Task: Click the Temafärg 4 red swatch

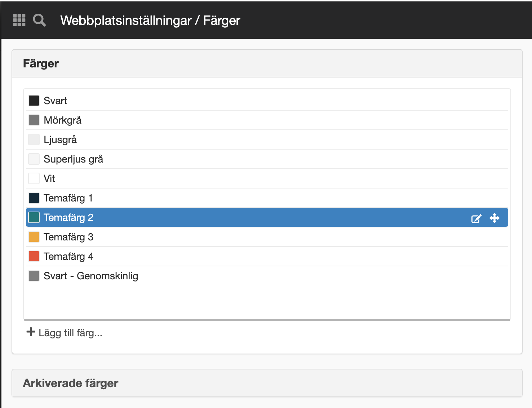Action: click(34, 256)
